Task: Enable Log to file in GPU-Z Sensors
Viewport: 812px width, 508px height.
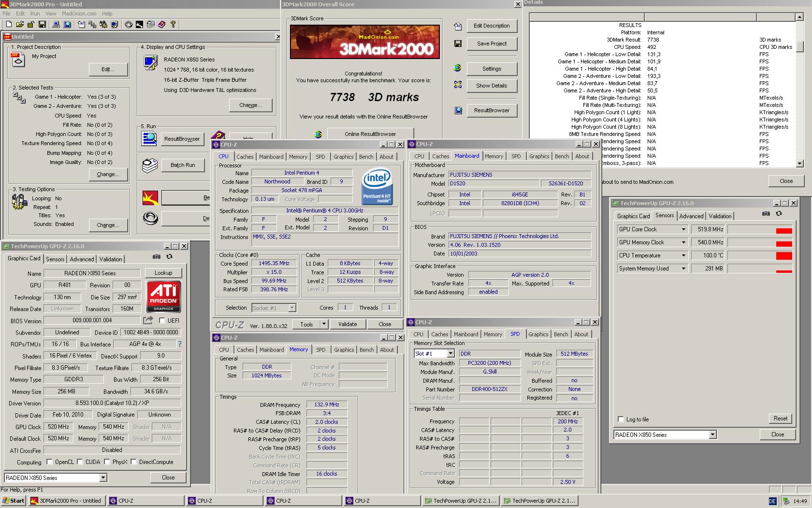Action: click(x=621, y=419)
